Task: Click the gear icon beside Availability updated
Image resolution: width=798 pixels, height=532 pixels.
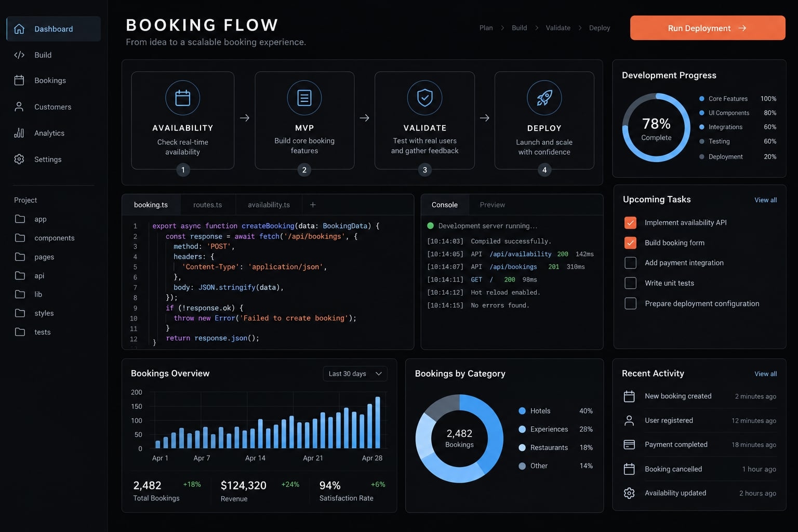Action: tap(629, 493)
